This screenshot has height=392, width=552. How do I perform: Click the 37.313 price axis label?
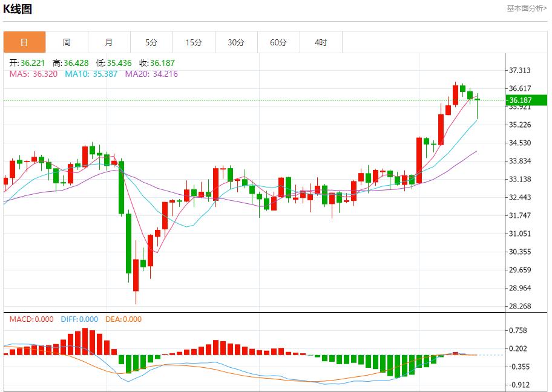pyautogui.click(x=520, y=70)
